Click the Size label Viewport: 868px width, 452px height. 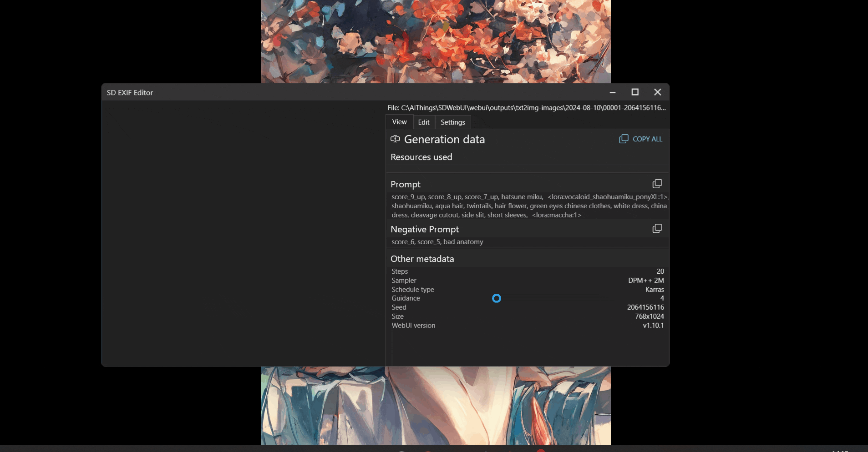coord(397,316)
